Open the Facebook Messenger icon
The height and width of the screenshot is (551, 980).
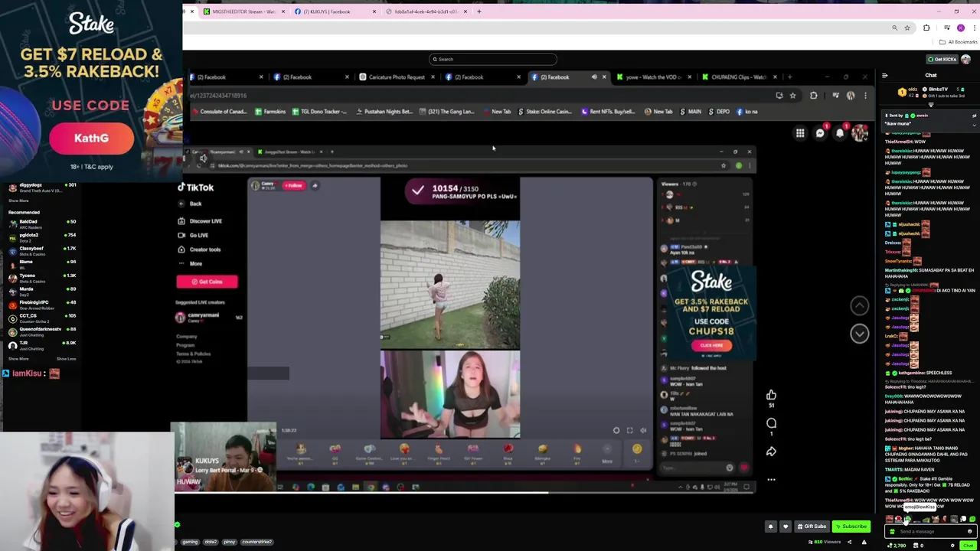point(820,133)
